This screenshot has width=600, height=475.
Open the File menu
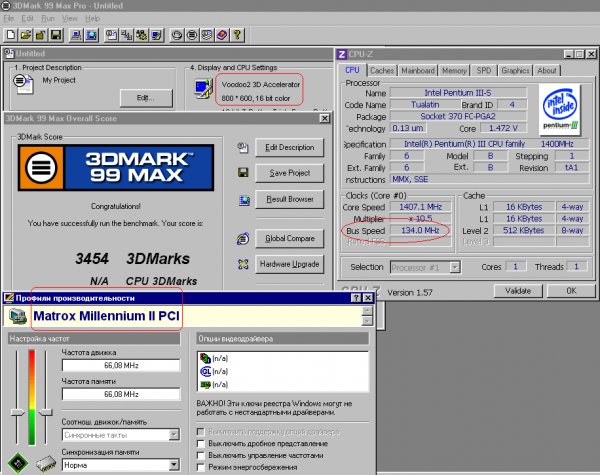[x=9, y=18]
